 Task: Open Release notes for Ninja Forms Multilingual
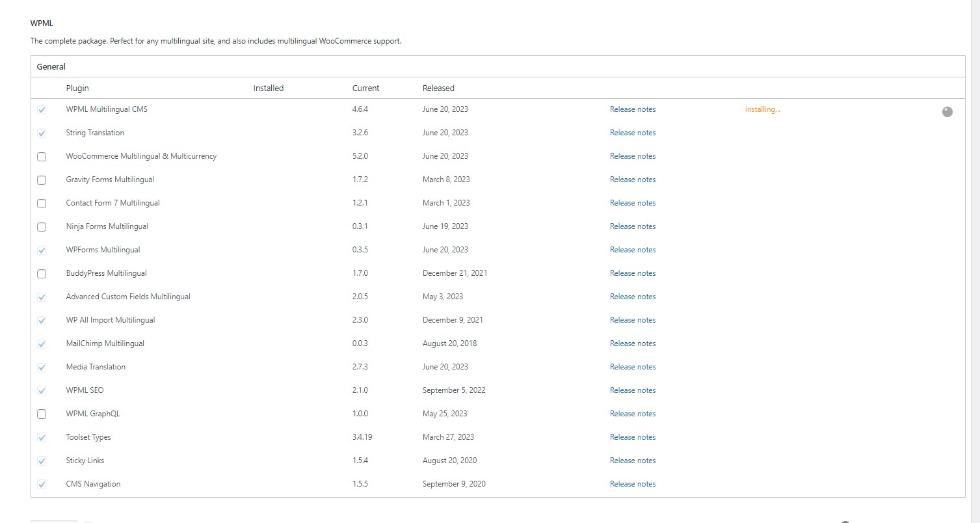click(633, 226)
